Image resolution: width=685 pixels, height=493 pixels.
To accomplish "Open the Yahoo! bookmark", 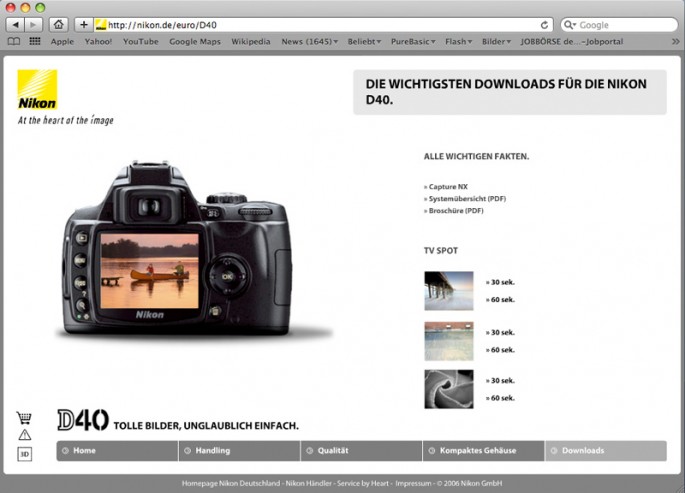I will tap(98, 41).
